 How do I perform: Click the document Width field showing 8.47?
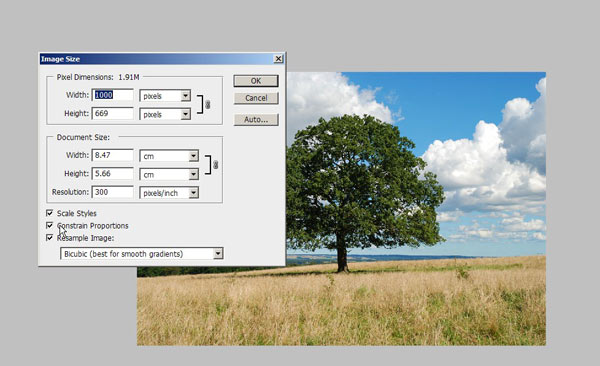click(112, 155)
